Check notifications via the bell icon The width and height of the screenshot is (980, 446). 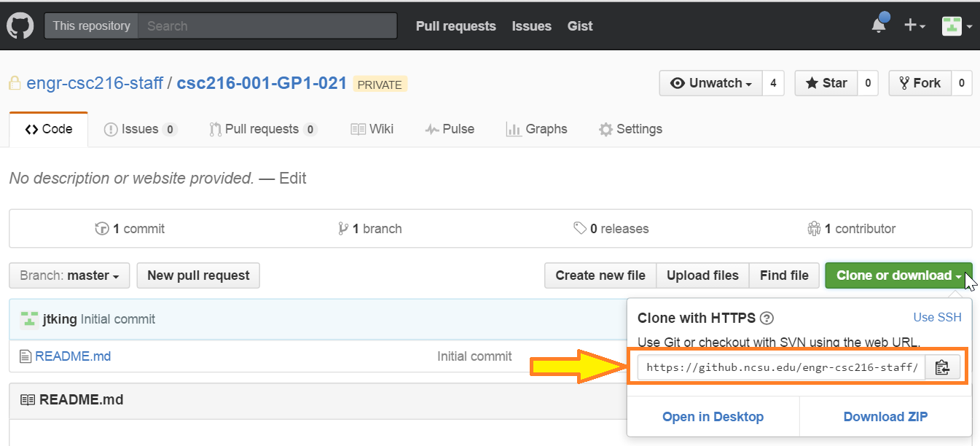click(879, 24)
